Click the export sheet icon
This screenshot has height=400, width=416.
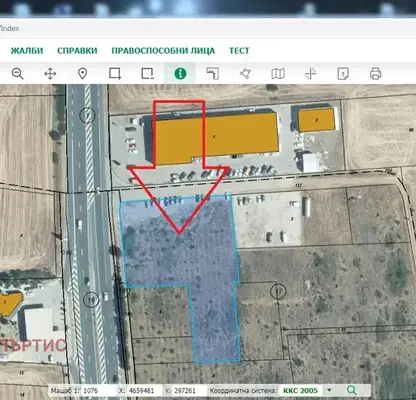(343, 73)
